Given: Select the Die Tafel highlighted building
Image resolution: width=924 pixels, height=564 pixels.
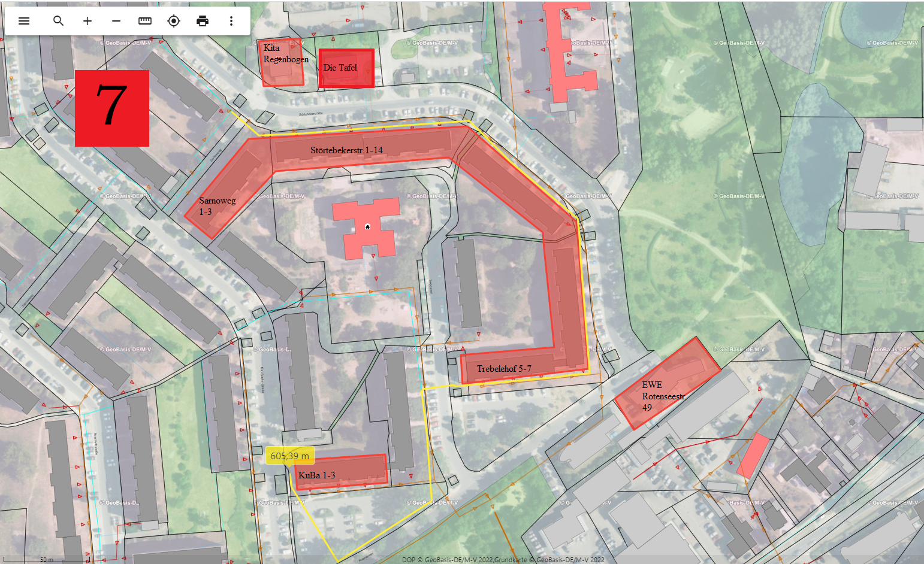Looking at the screenshot, I should tap(346, 68).
